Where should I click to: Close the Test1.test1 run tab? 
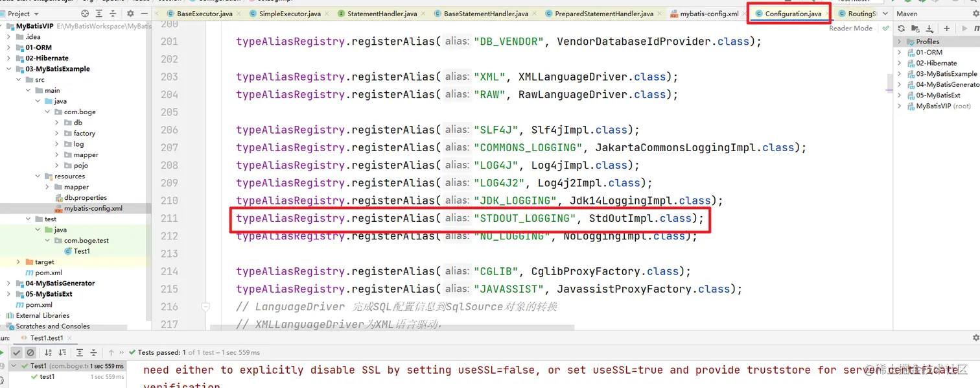point(70,338)
